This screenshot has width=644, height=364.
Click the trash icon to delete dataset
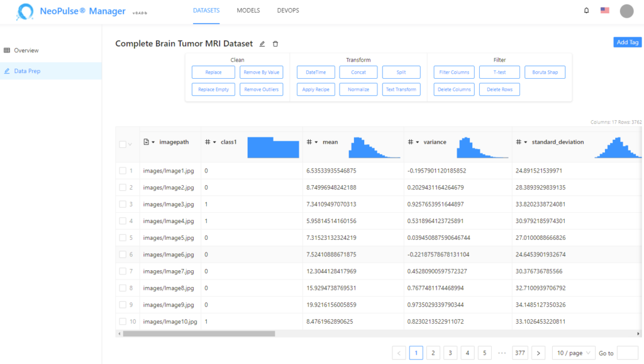click(x=275, y=44)
